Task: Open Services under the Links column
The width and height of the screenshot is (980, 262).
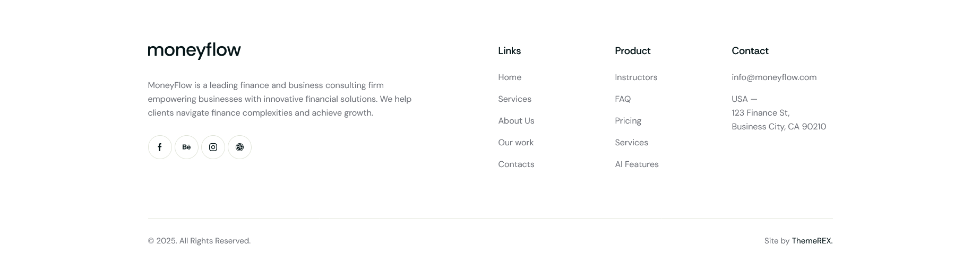Action: coord(514,99)
